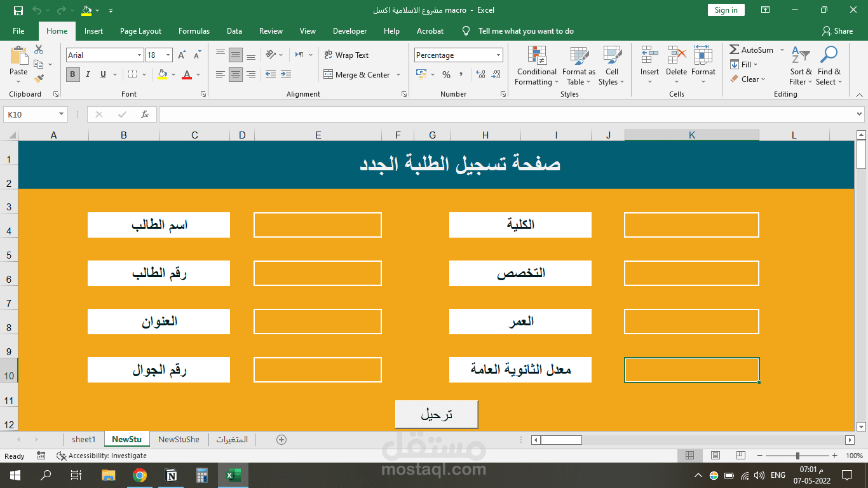Screen dimensions: 868x488
Task: Click the Format cells icon
Action: coord(703,56)
